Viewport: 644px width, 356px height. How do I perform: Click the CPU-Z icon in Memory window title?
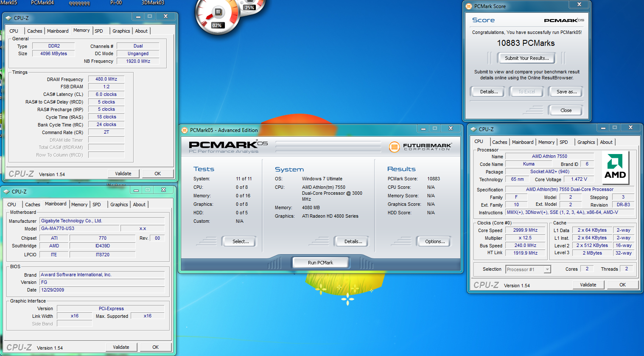8,18
